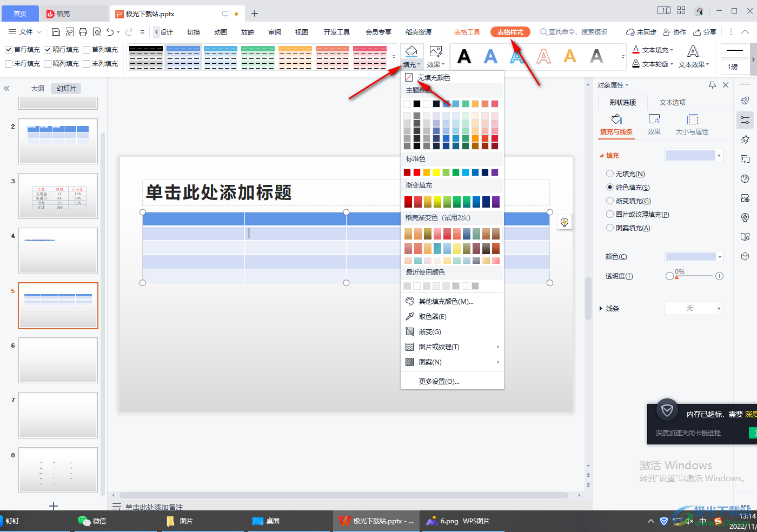
Task: Click the Save icon in the quick toolbar
Action: click(56, 32)
